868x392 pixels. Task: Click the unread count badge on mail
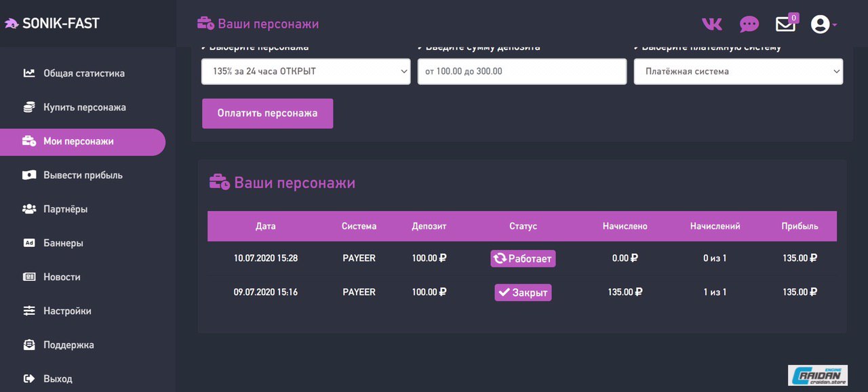point(793,18)
